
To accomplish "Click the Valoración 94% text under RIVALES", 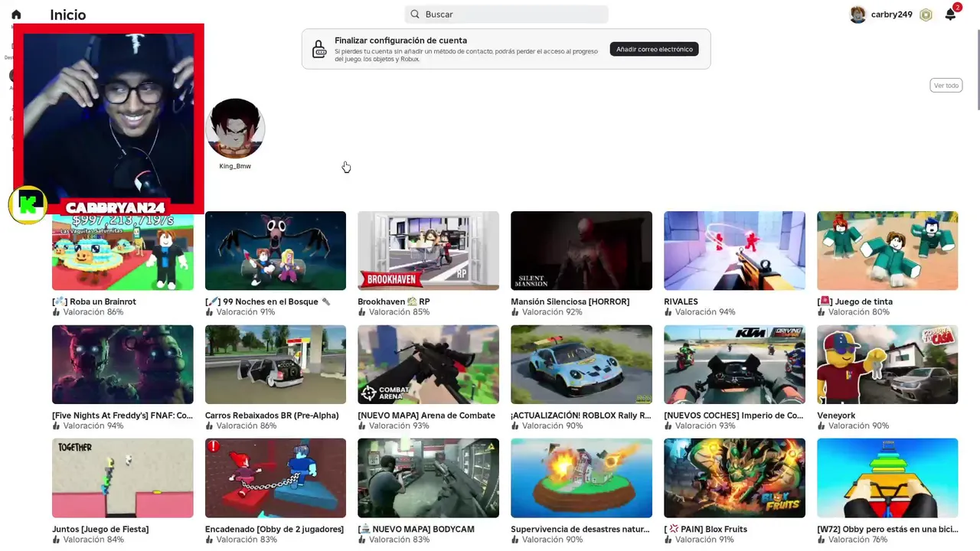I will pyautogui.click(x=705, y=312).
